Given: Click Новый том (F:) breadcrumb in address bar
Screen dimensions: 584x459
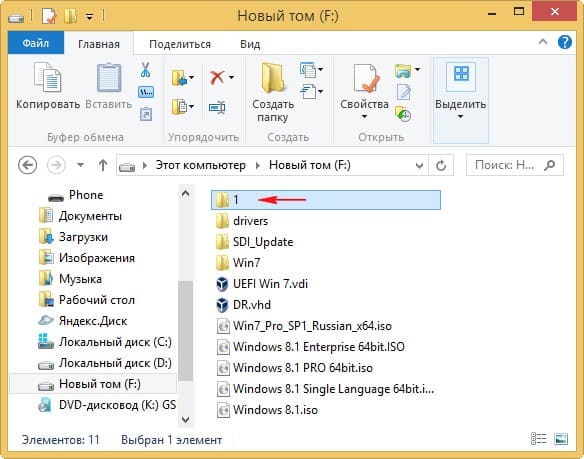Looking at the screenshot, I should point(310,165).
